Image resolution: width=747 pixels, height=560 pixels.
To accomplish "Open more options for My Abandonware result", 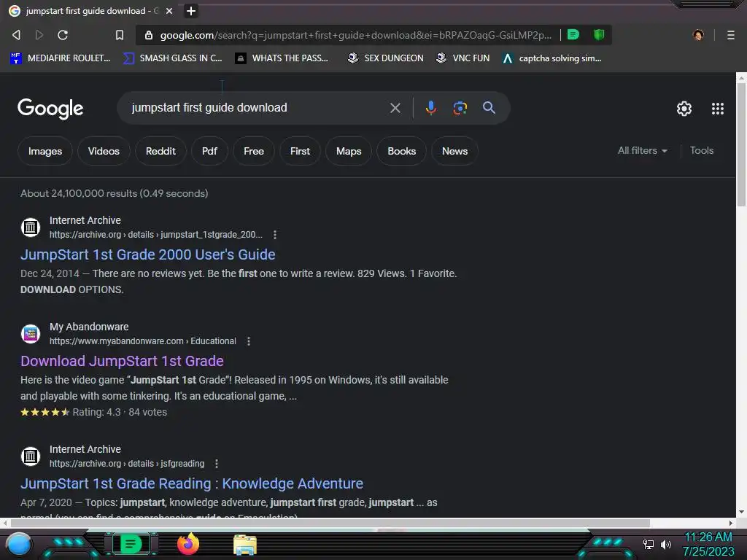I will point(249,341).
